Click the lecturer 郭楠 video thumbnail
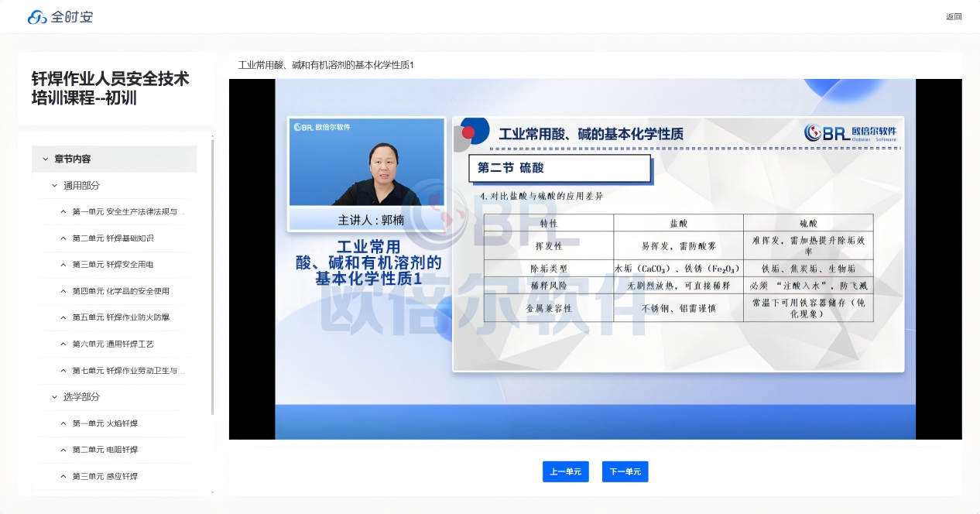The image size is (980, 514). click(x=366, y=163)
